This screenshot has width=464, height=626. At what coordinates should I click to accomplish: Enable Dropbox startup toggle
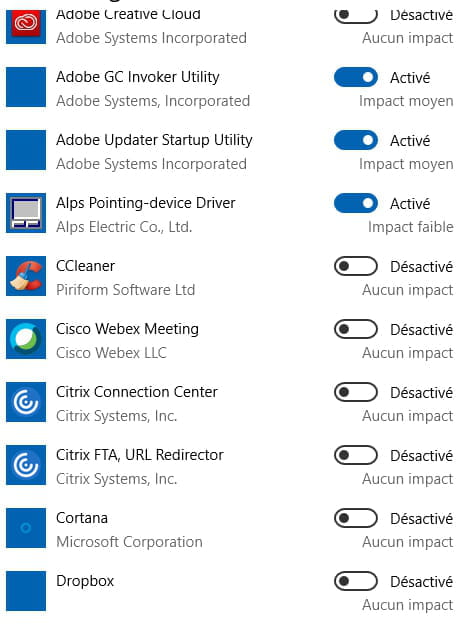[356, 581]
